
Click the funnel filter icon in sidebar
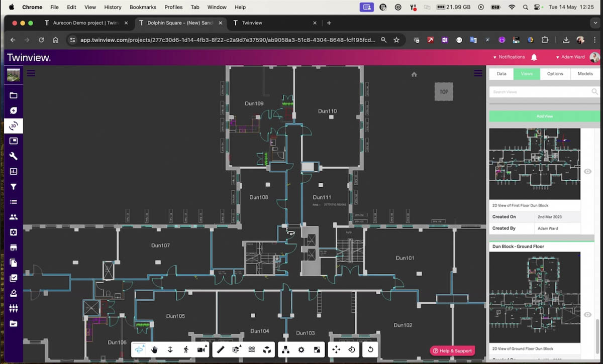(x=14, y=187)
